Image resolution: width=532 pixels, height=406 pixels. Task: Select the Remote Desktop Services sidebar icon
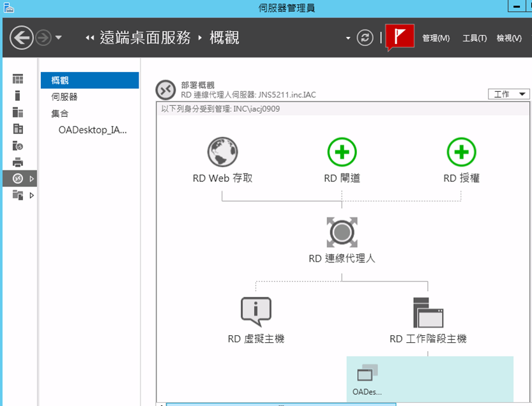tap(18, 178)
